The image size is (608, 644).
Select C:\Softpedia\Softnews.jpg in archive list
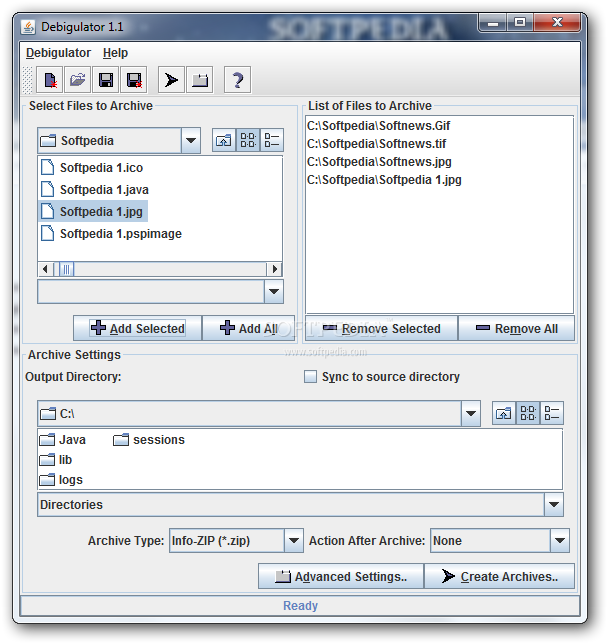click(379, 162)
